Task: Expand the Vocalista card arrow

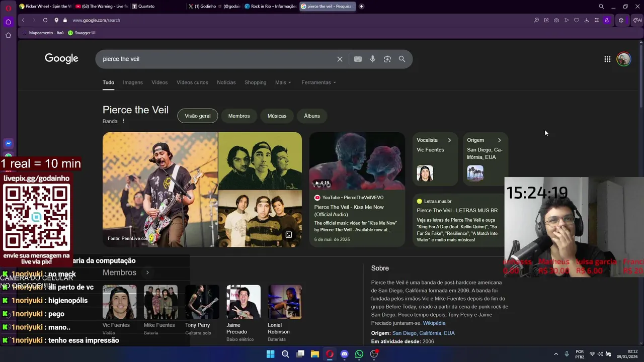Action: tap(449, 140)
